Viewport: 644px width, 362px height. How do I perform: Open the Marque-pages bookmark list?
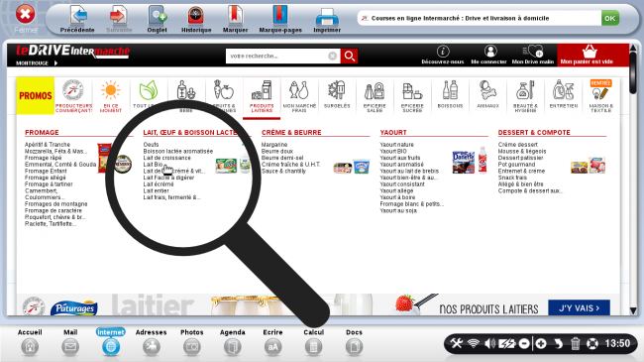coord(280,19)
